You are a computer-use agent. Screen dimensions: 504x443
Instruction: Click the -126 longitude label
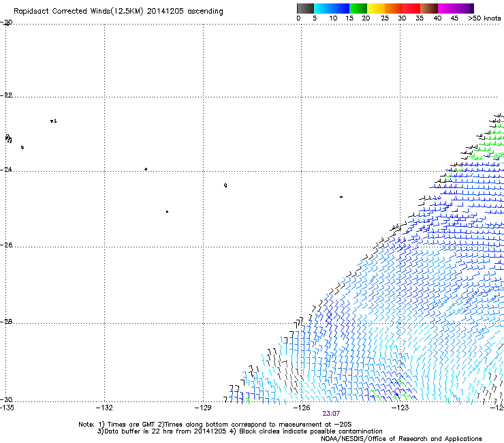point(302,408)
